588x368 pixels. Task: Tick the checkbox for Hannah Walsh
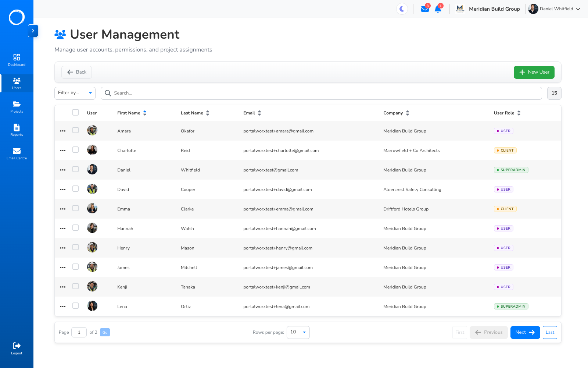[x=76, y=228]
